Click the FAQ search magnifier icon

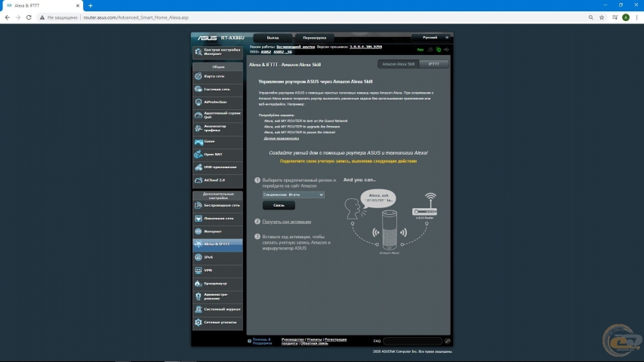click(x=447, y=341)
